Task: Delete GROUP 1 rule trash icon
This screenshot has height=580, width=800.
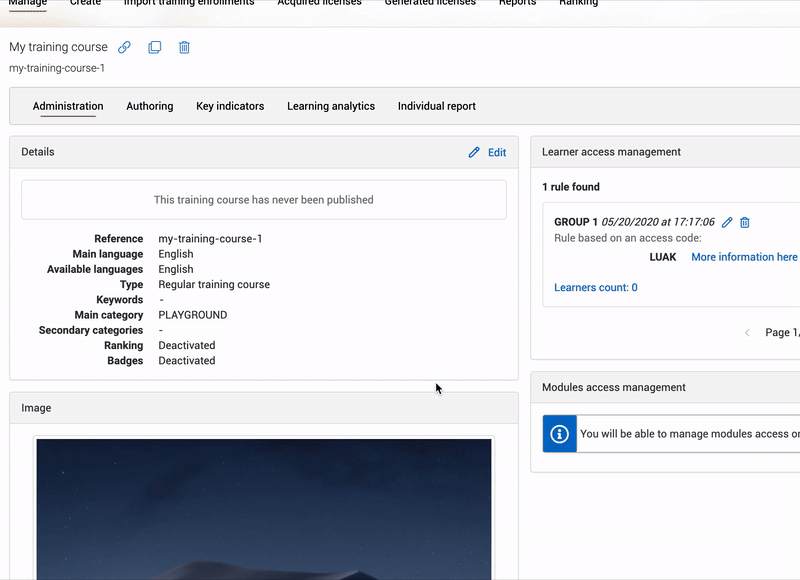Action: pos(745,222)
